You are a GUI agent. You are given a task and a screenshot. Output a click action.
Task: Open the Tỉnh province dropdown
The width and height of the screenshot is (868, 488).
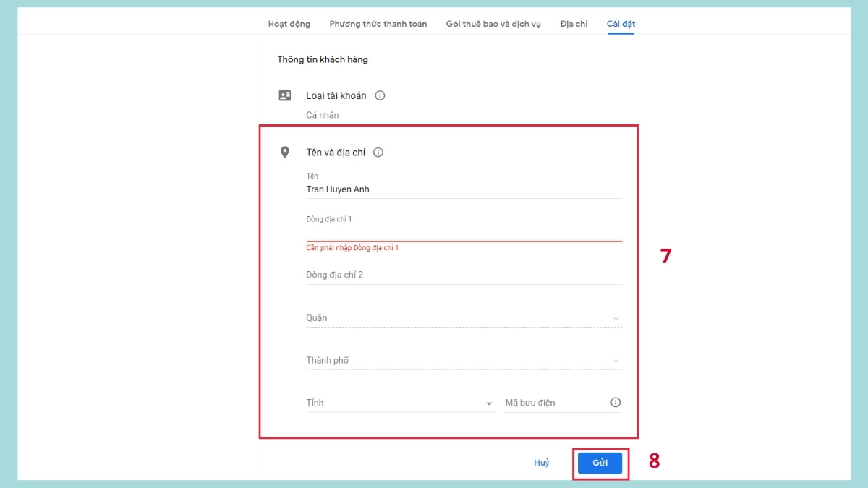(400, 403)
